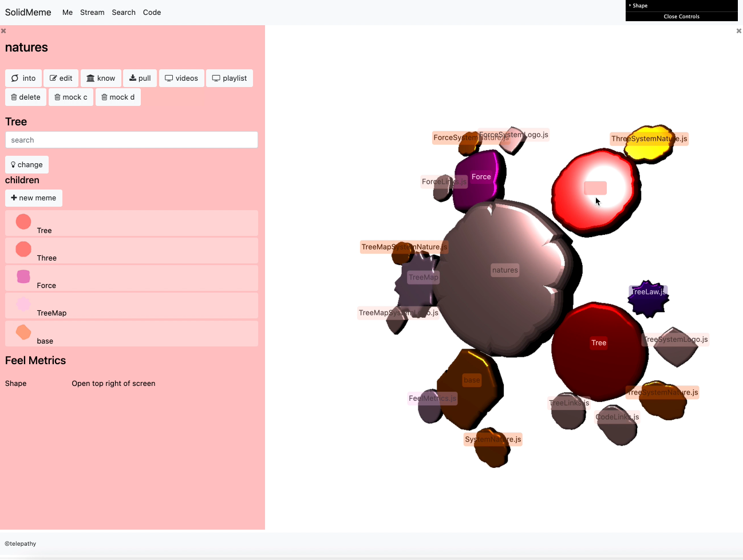The image size is (743, 560).
Task: Click the change button
Action: pyautogui.click(x=27, y=165)
